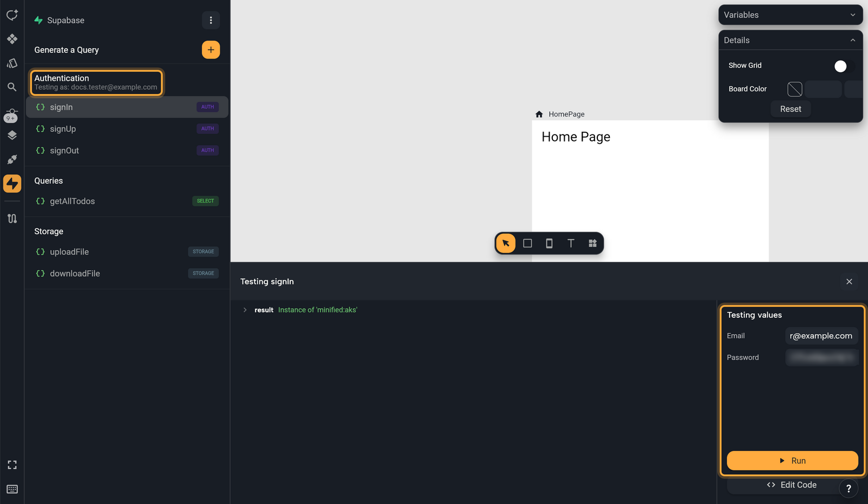Select the mobile device screen tool
The width and height of the screenshot is (868, 504).
pyautogui.click(x=549, y=243)
